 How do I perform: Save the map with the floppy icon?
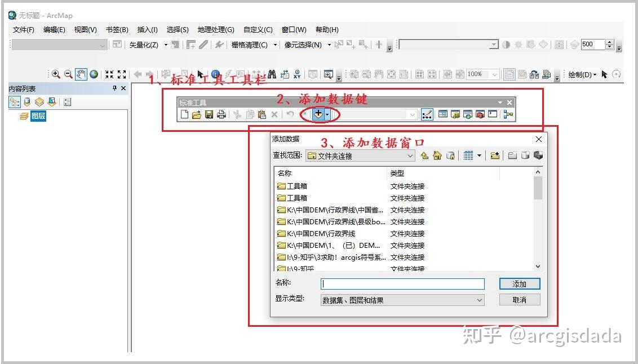(209, 115)
